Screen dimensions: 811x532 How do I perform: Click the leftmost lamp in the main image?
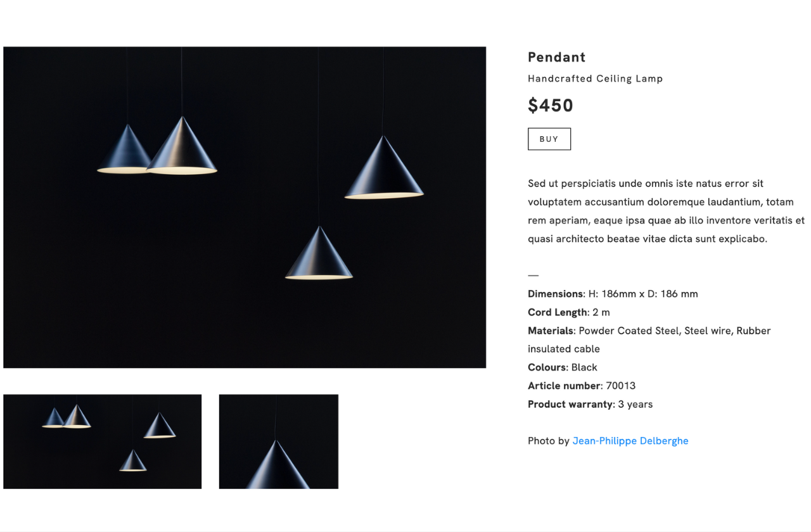125,152
